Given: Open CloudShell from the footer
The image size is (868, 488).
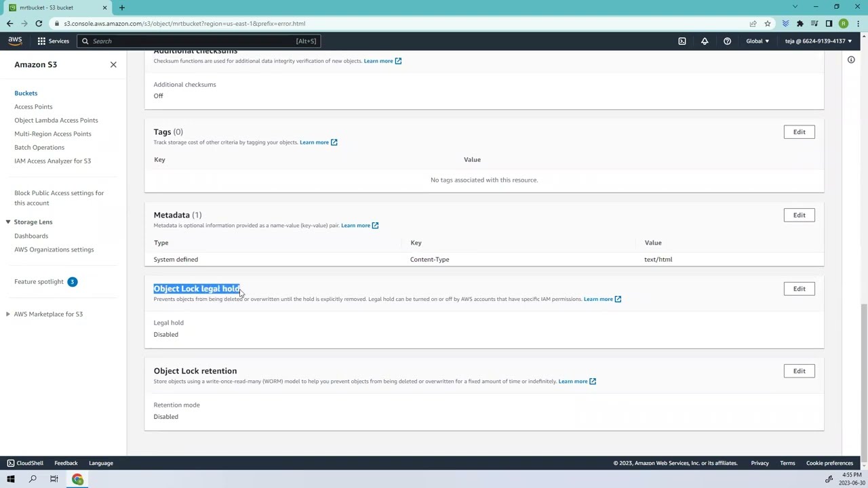Looking at the screenshot, I should 25,464.
